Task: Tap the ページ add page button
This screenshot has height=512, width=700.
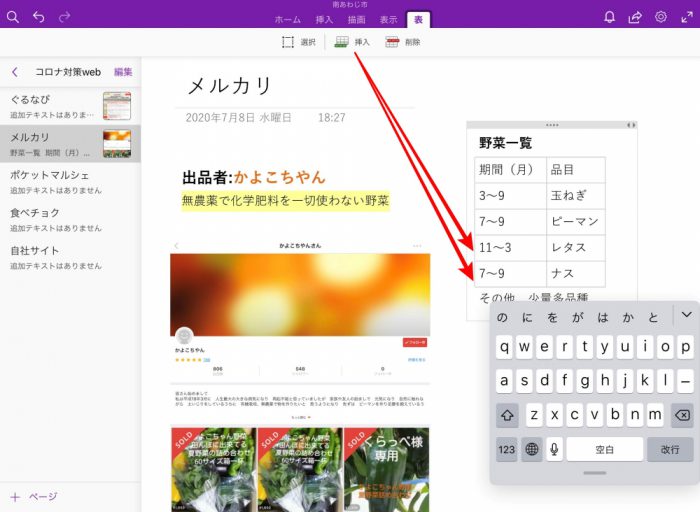Action: click(34, 497)
